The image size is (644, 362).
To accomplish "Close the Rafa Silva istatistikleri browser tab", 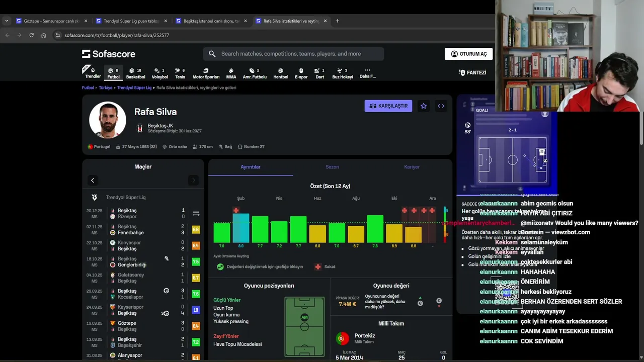I will coord(325,21).
